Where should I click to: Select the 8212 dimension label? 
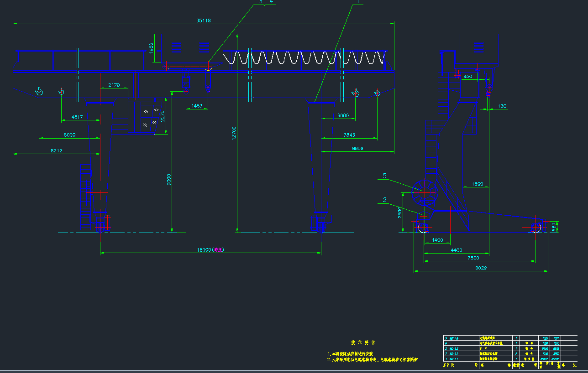(57, 150)
